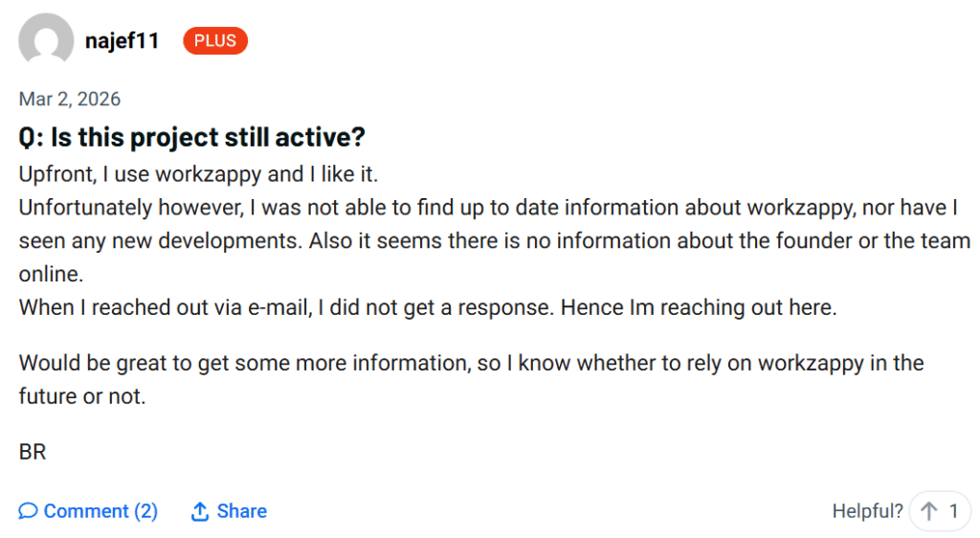980x538 pixels.
Task: Click the 'When I reached out via e-mail' line
Action: tap(428, 307)
